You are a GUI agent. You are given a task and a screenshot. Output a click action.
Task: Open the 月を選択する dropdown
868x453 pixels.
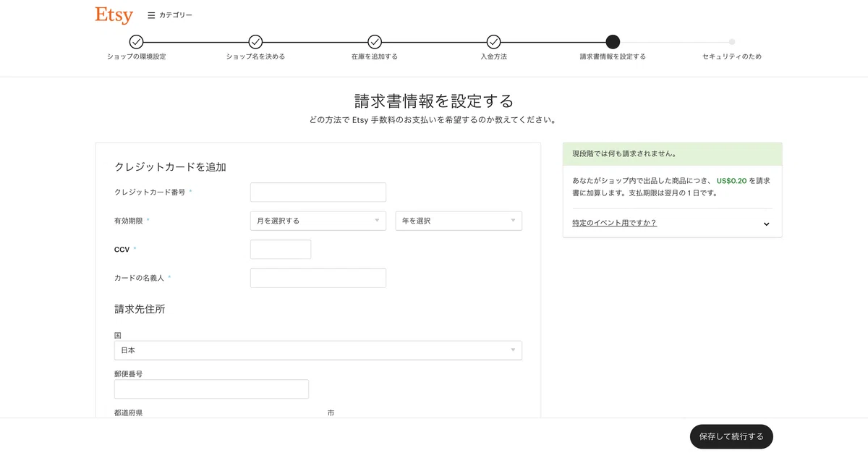click(x=318, y=221)
